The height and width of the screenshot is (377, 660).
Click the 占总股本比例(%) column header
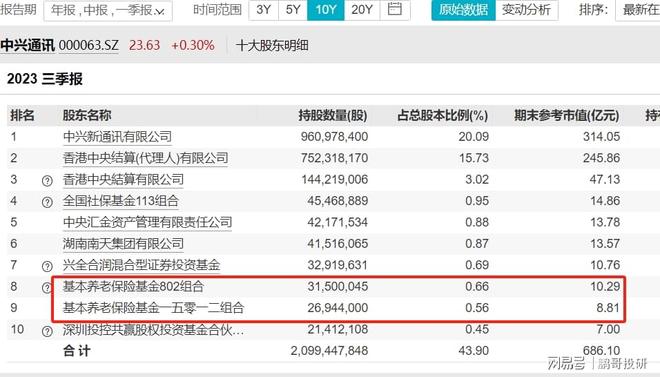click(443, 115)
